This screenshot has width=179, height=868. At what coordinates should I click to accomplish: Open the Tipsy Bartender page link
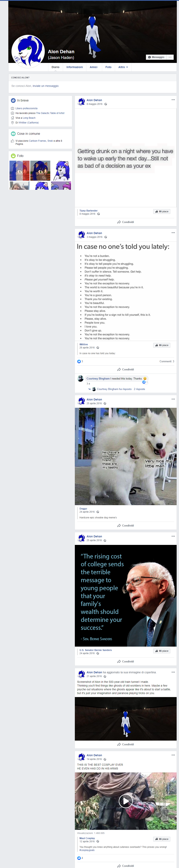coord(89,211)
